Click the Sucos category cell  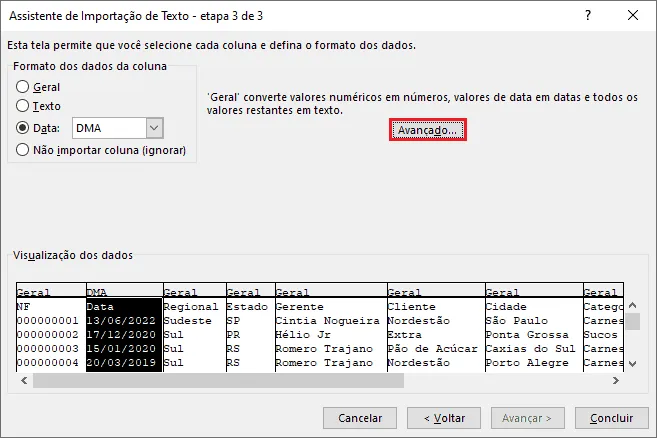pyautogui.click(x=600, y=334)
